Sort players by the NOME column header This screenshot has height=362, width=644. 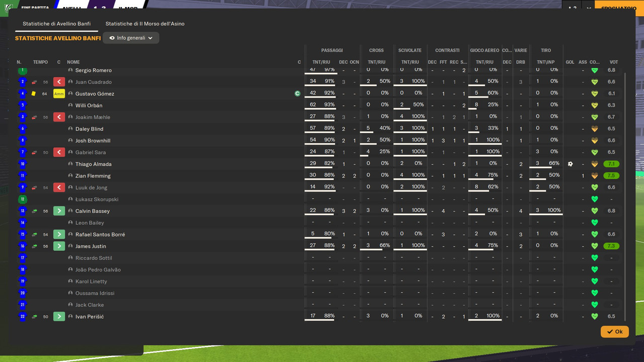73,62
